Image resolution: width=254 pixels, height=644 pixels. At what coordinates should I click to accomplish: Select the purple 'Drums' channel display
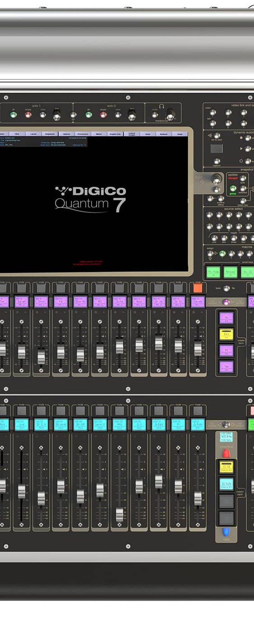pyautogui.click(x=119, y=302)
